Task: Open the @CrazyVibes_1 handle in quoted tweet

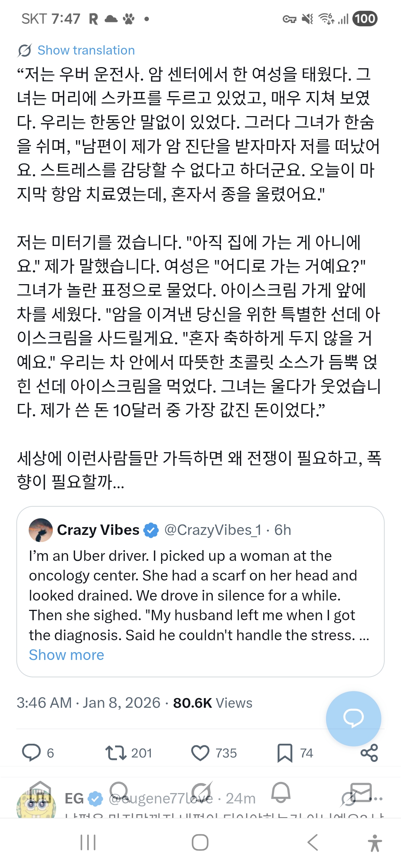Action: (x=212, y=530)
